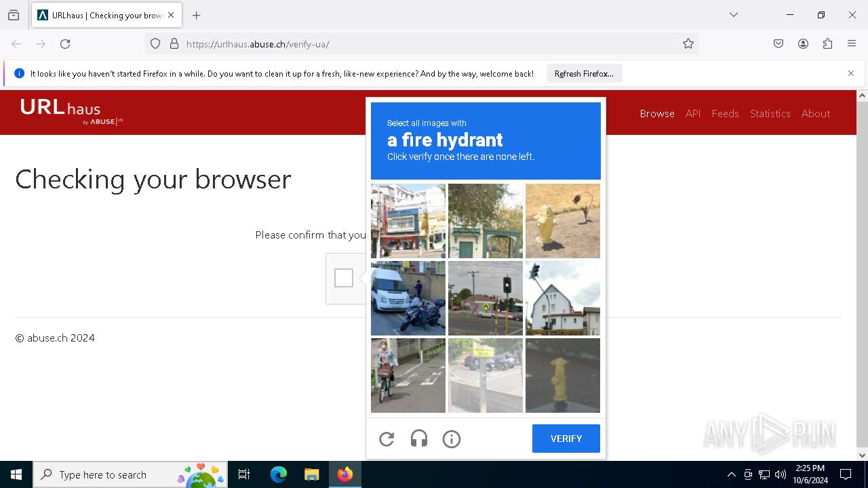
Task: Click the abuse.ch 2024 copyright text
Action: (x=55, y=338)
